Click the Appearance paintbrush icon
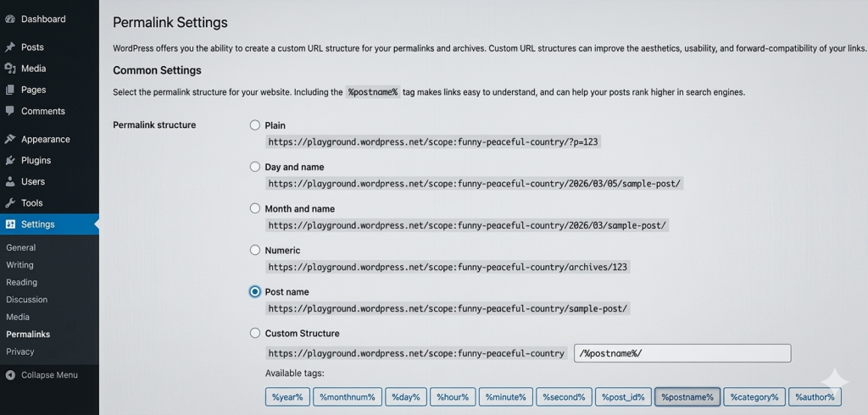 [9, 139]
